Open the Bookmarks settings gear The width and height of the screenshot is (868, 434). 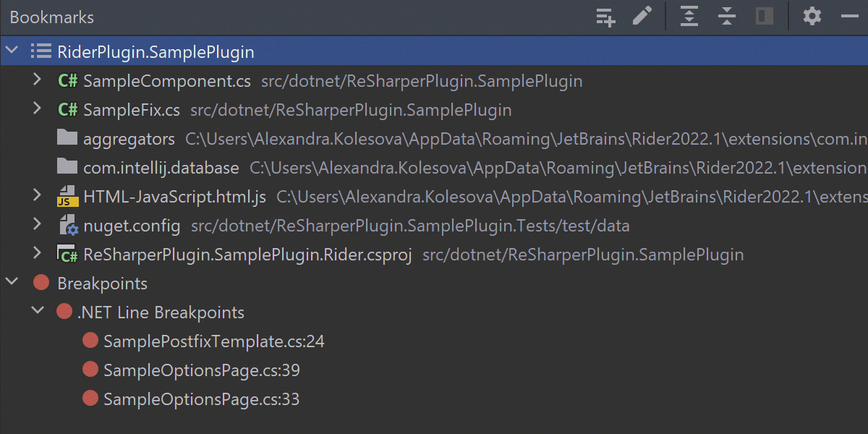pos(812,17)
